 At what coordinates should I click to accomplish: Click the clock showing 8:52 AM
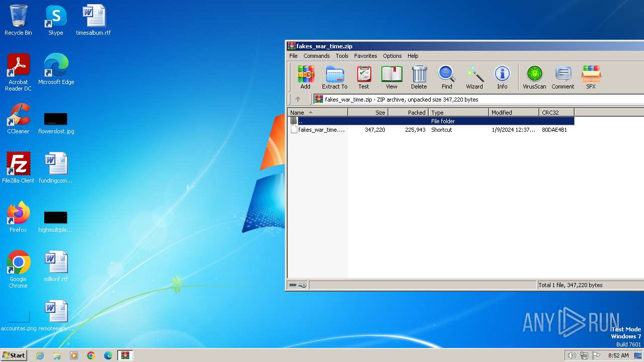(x=618, y=355)
